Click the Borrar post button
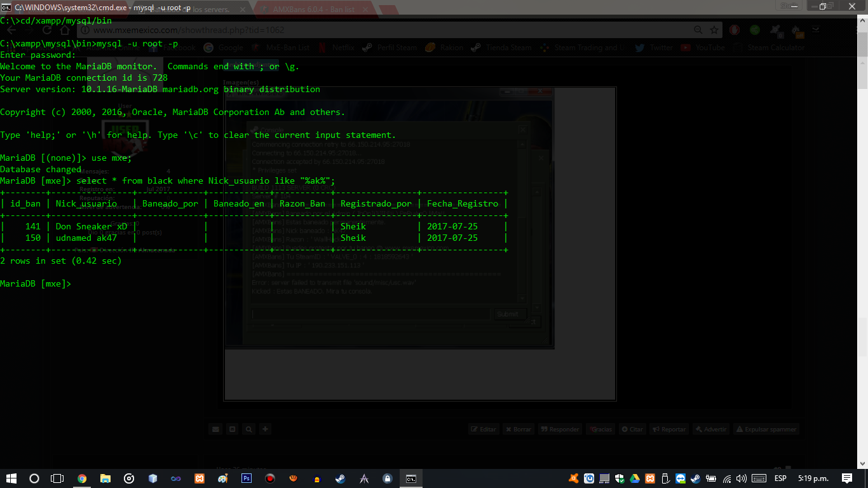The width and height of the screenshot is (868, 488). click(518, 429)
